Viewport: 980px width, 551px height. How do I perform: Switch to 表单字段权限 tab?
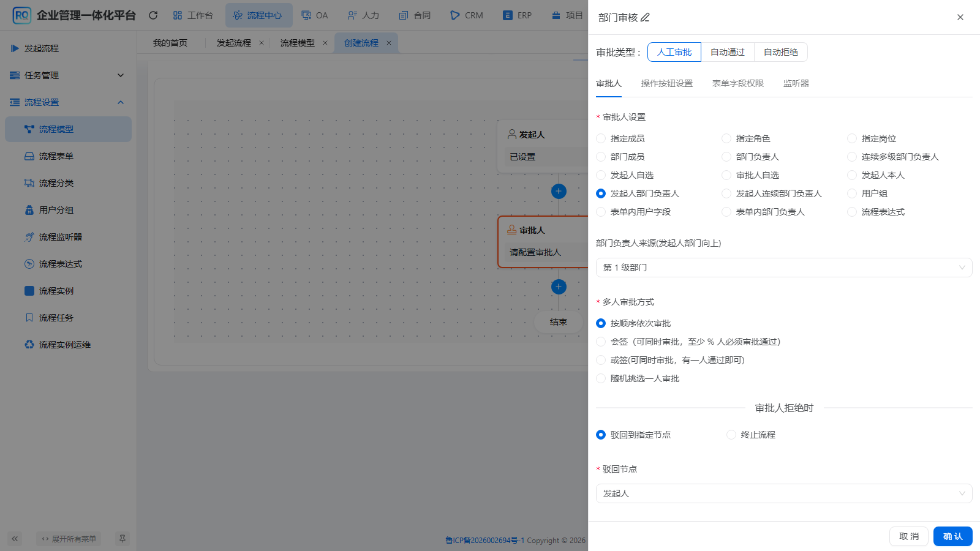click(738, 83)
